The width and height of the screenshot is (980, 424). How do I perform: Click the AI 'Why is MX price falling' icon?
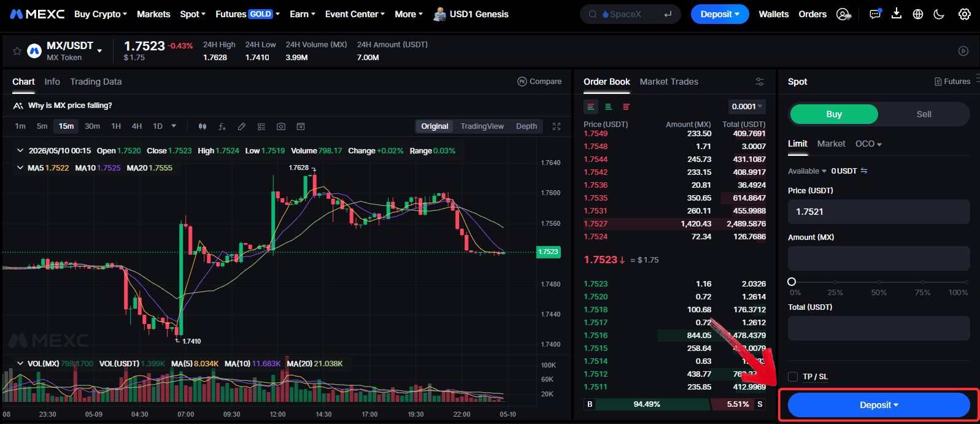18,106
